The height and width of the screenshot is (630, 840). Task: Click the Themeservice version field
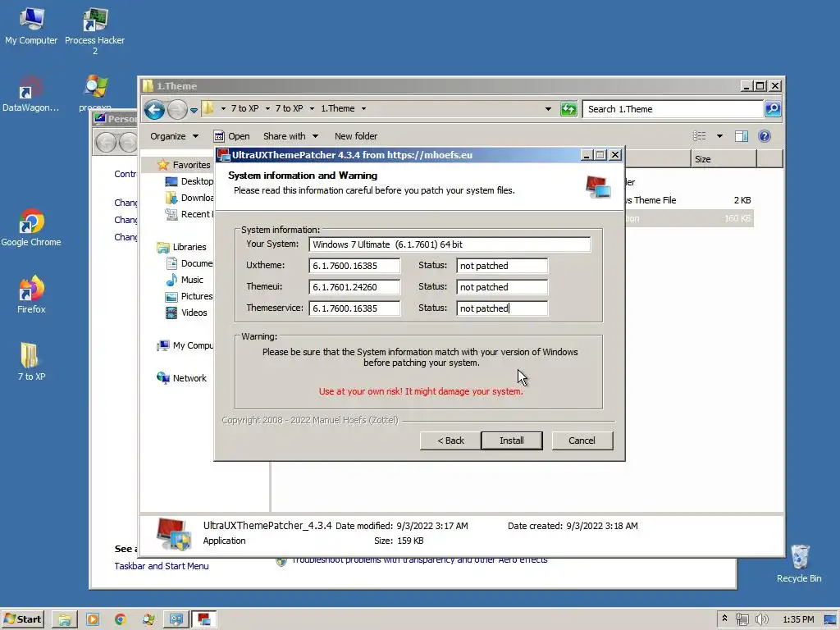point(354,308)
